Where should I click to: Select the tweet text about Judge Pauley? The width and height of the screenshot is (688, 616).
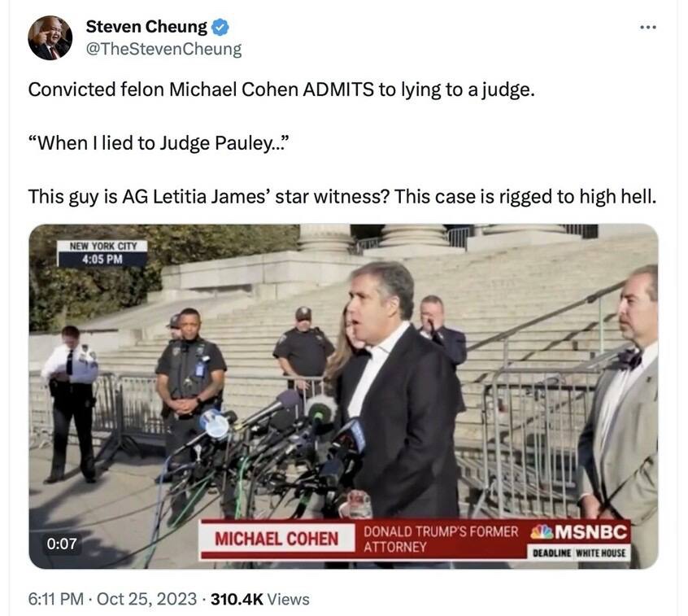click(159, 143)
